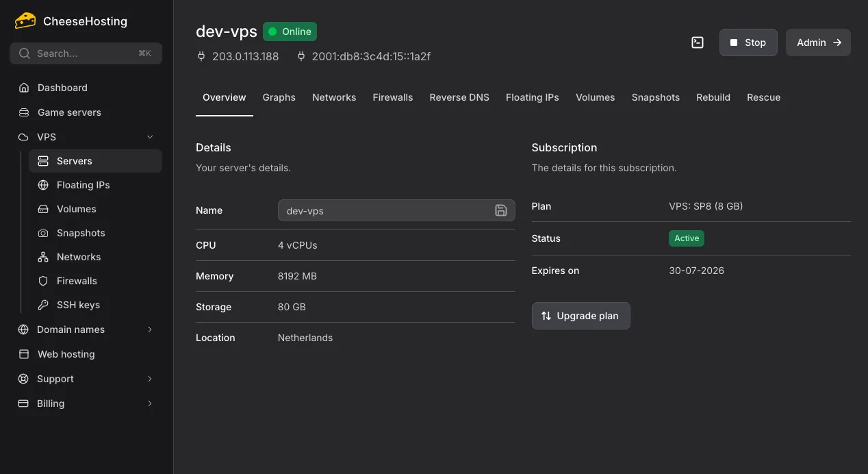
Task: Select the Floating IPs tab
Action: (x=533, y=97)
